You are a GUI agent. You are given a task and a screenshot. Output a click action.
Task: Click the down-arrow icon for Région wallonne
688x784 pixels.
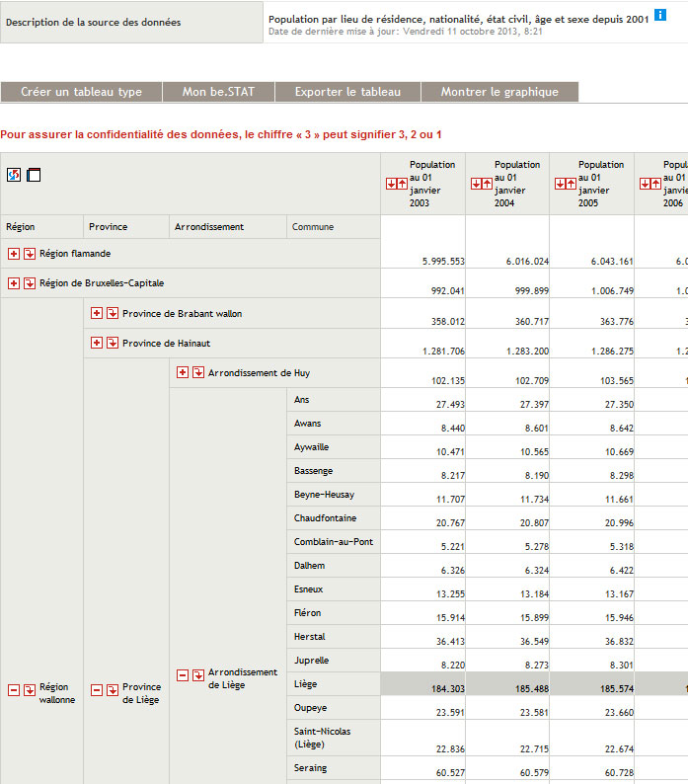(30, 690)
